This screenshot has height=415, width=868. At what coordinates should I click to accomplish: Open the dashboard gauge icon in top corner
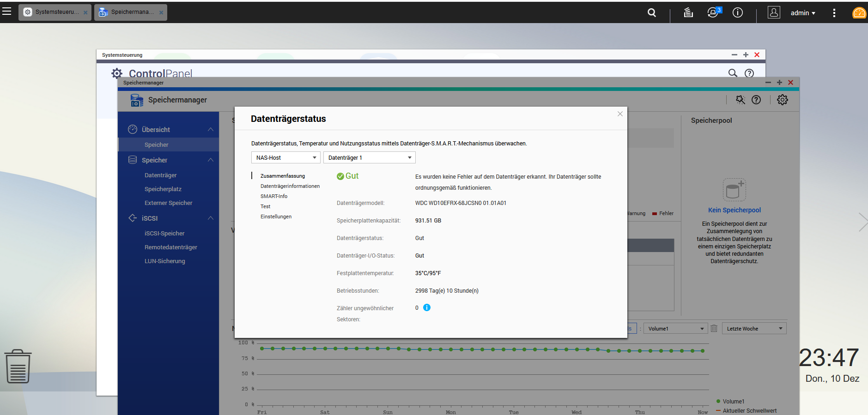point(859,13)
